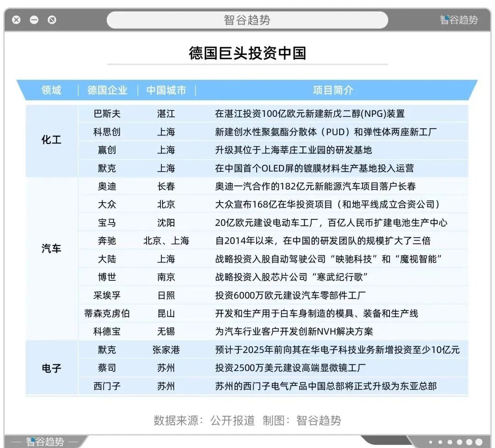Click the 德国企业 column header
Viewport: 495px width, 448px height.
pyautogui.click(x=107, y=90)
